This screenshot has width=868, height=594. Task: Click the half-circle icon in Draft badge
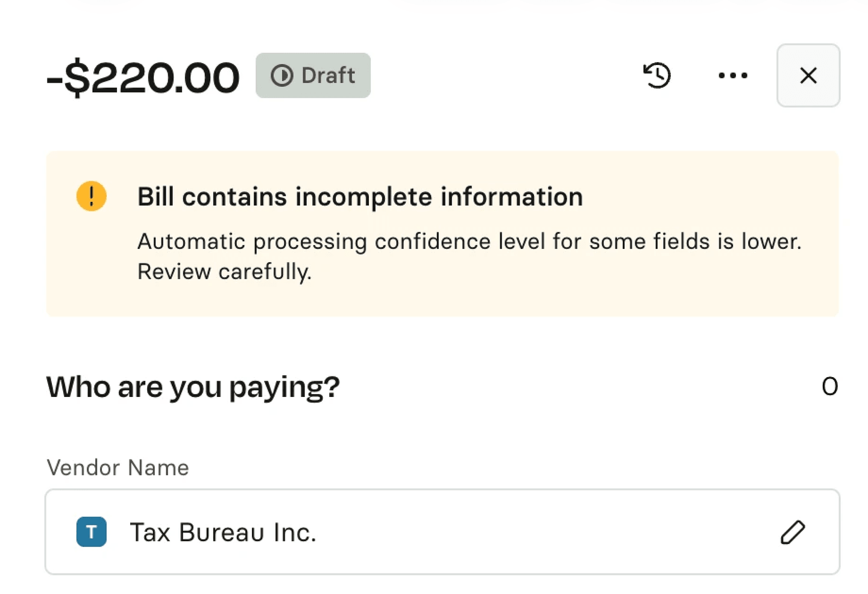[281, 76]
